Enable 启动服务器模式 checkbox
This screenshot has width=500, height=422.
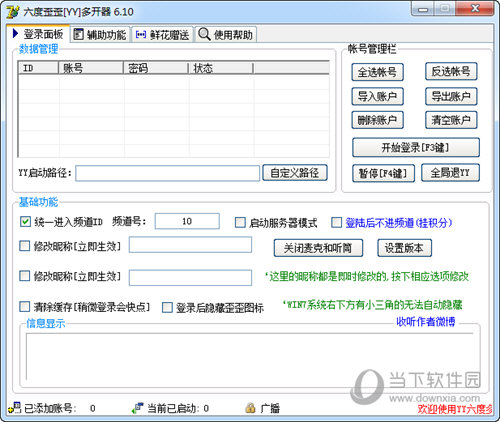240,223
